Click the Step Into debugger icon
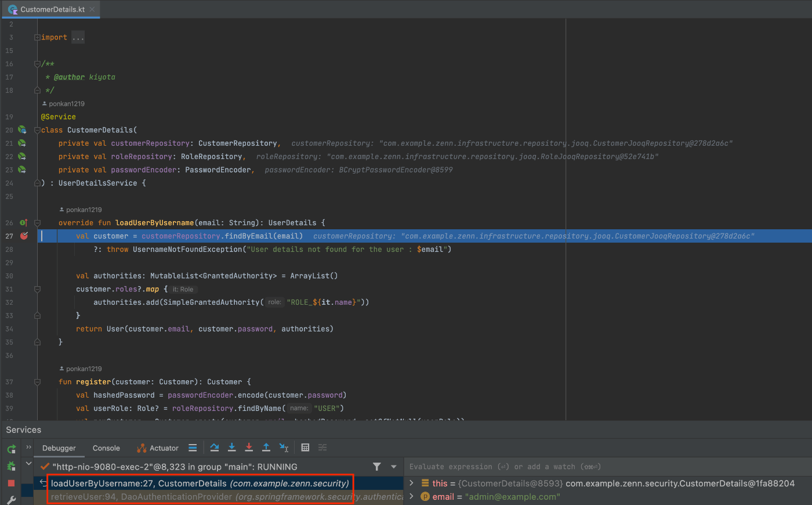812x505 pixels. coord(232,448)
